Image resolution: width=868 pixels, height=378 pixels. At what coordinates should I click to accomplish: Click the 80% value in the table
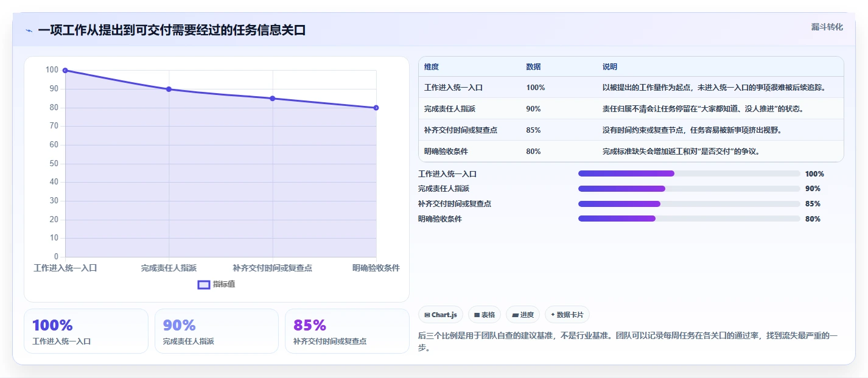pyautogui.click(x=533, y=152)
